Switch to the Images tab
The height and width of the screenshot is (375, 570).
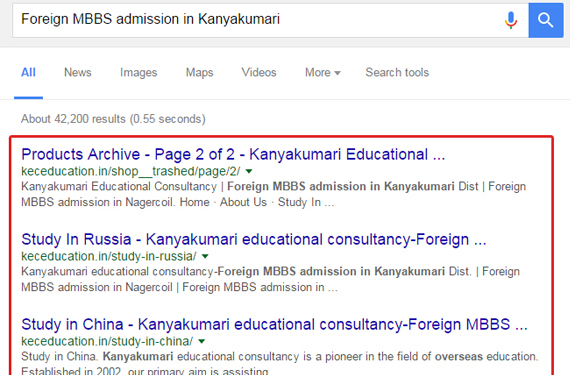[139, 72]
